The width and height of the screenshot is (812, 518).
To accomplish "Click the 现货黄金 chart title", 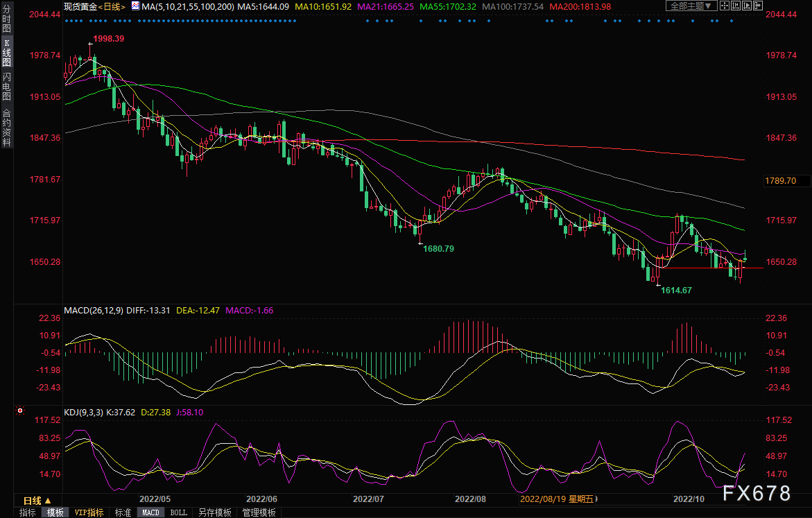I will click(80, 7).
